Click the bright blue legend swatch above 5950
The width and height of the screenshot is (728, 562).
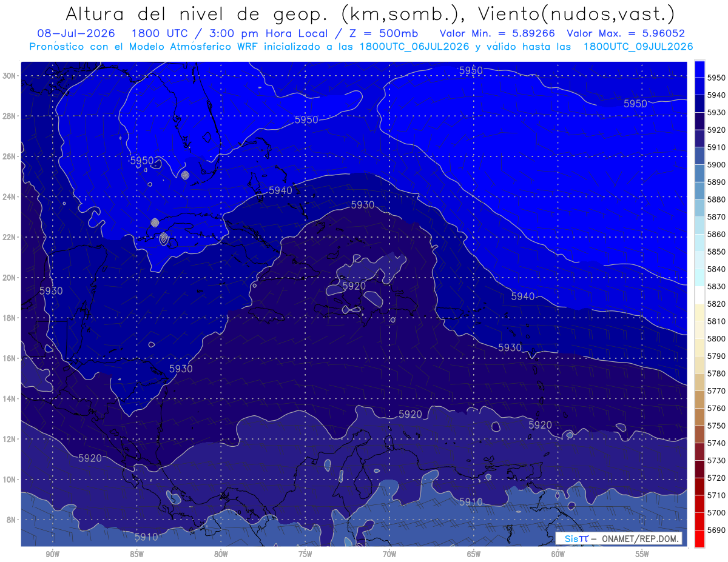tap(699, 69)
